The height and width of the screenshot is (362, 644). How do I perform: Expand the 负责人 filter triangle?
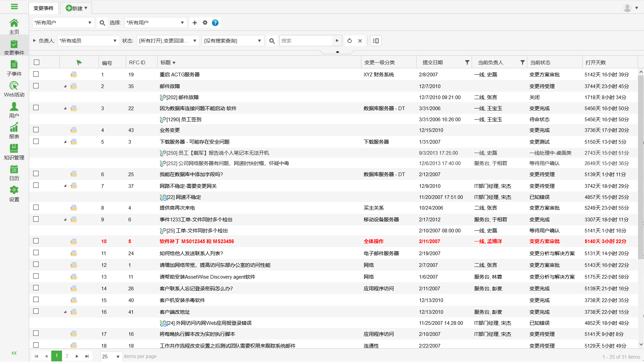pyautogui.click(x=34, y=41)
